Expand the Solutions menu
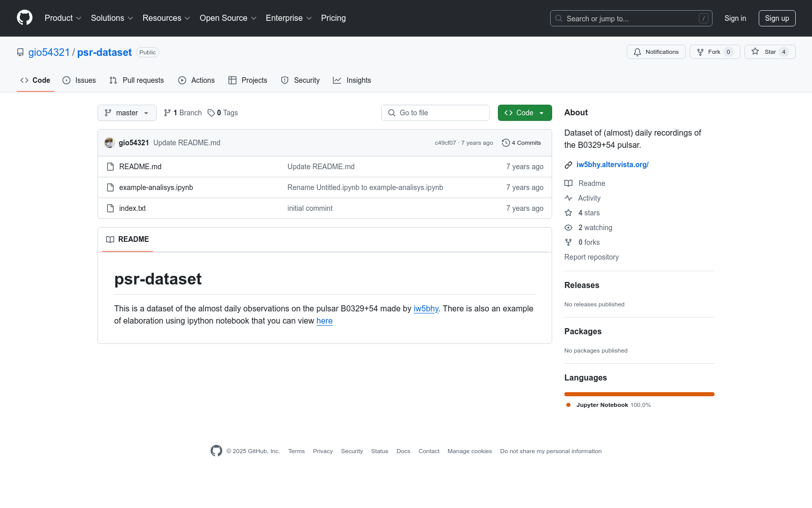The image size is (812, 508). [112, 18]
